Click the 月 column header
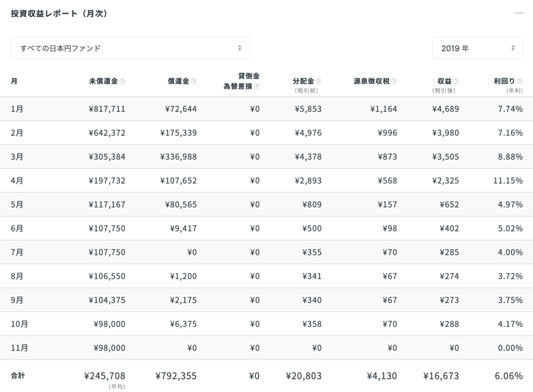Image resolution: width=533 pixels, height=392 pixels. [x=14, y=82]
